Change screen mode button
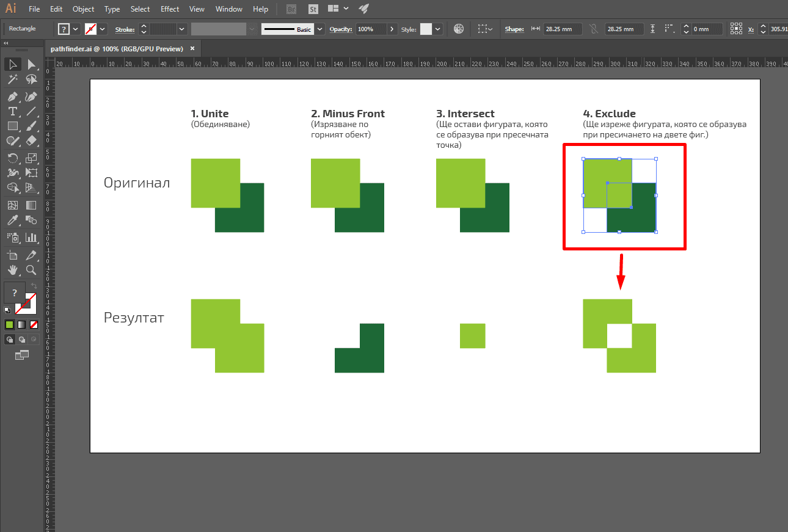 (22, 354)
